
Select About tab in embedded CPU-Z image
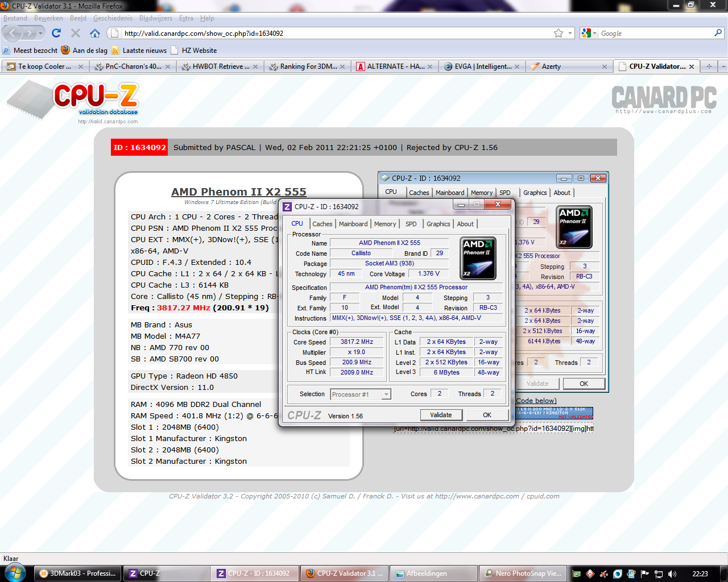click(x=562, y=193)
